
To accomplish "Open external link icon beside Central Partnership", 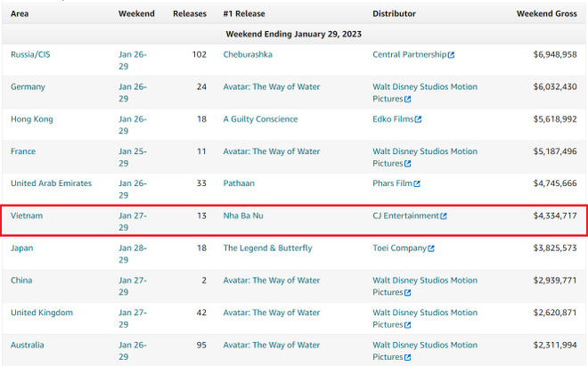I will [x=451, y=55].
